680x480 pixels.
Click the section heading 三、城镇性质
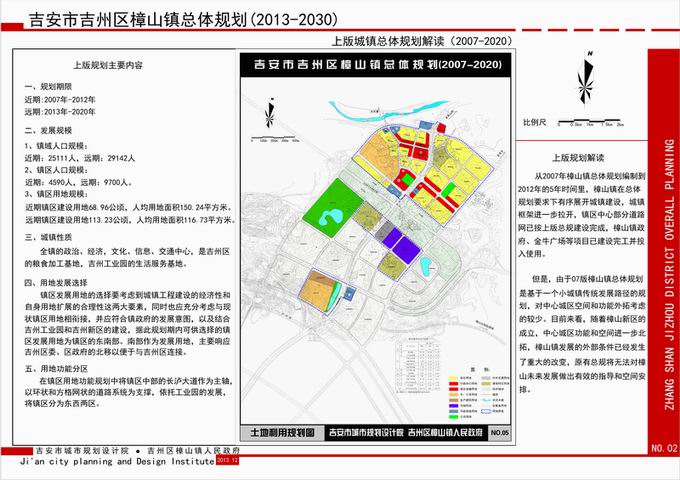(x=48, y=237)
